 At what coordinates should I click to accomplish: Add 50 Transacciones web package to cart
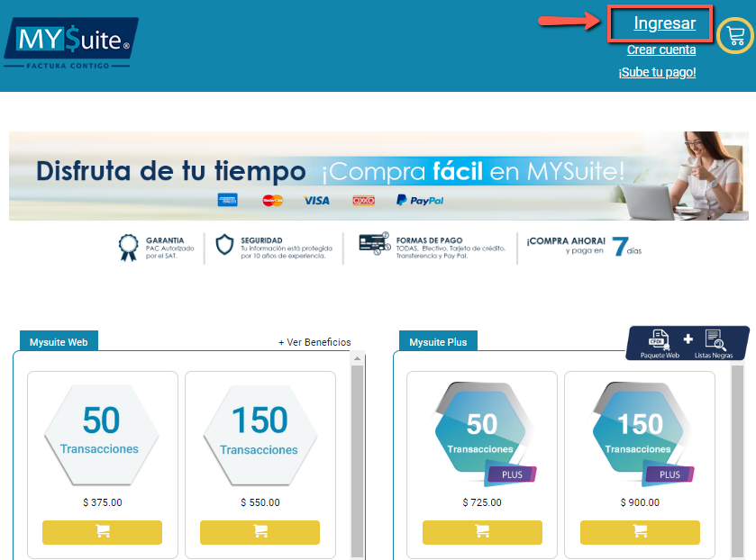click(102, 532)
